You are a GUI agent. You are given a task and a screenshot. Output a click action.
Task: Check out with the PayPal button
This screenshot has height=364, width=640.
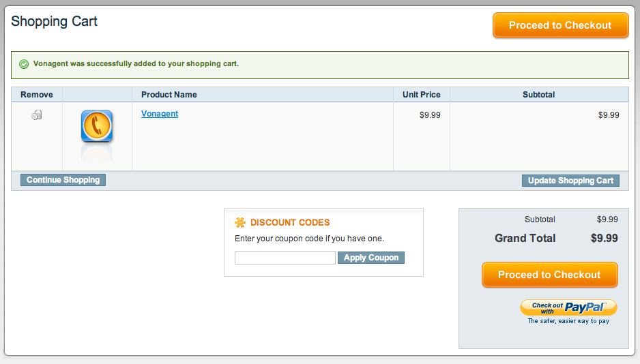click(568, 307)
